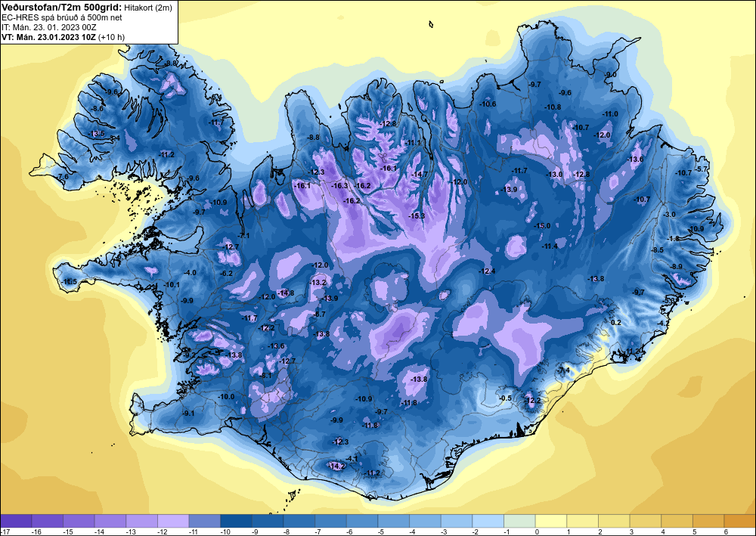This screenshot has height=536, width=756.
Task: Click the '-16.3' temperature value
Action: (x=340, y=186)
